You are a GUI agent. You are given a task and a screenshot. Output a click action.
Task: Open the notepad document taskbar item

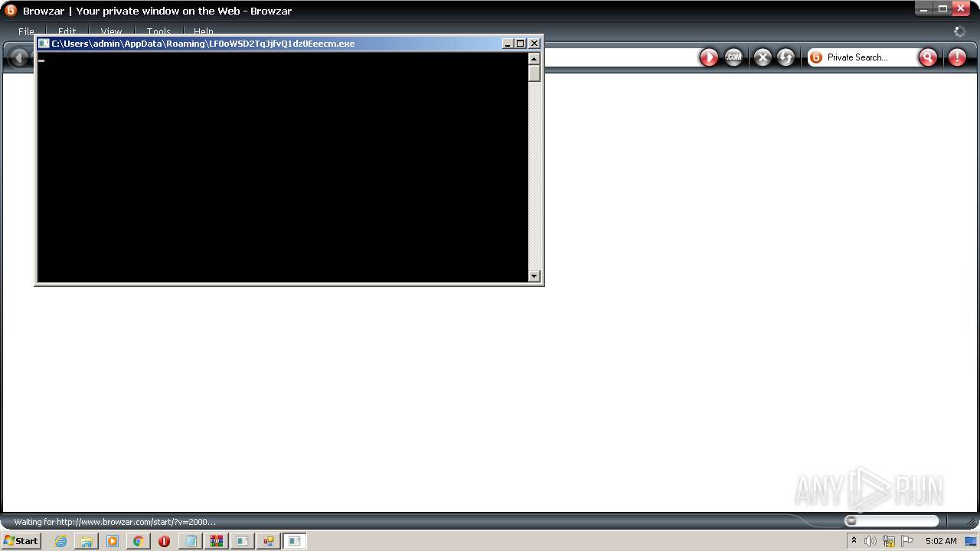click(x=190, y=541)
